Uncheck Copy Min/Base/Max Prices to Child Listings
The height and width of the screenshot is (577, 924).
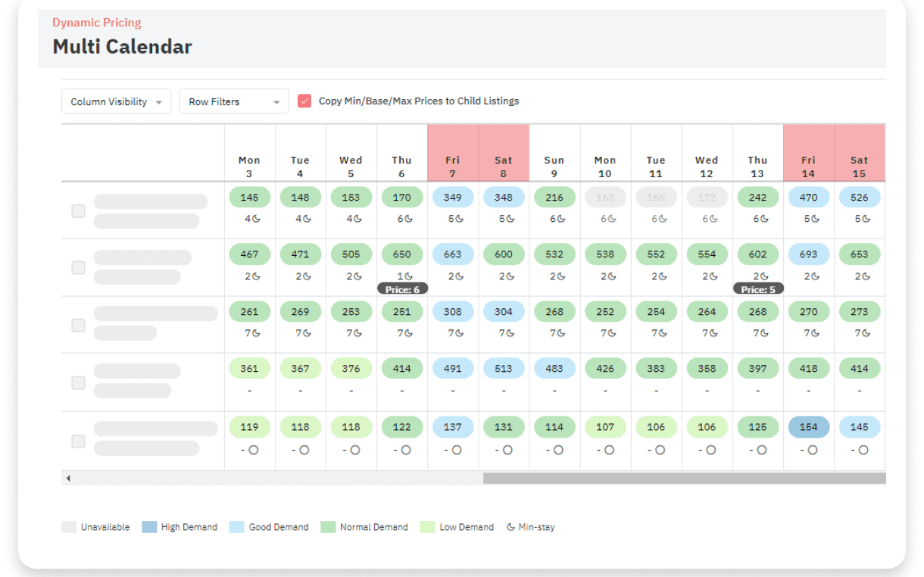(304, 101)
